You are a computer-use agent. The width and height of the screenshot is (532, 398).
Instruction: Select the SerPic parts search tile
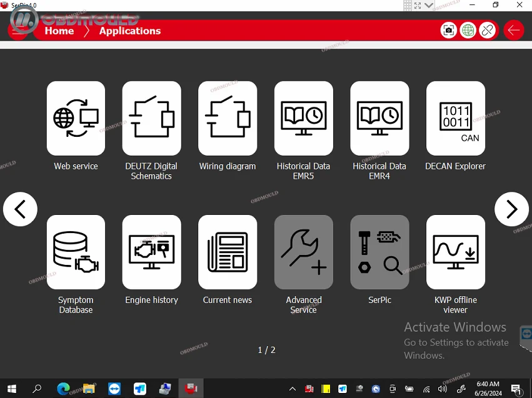[x=379, y=252]
